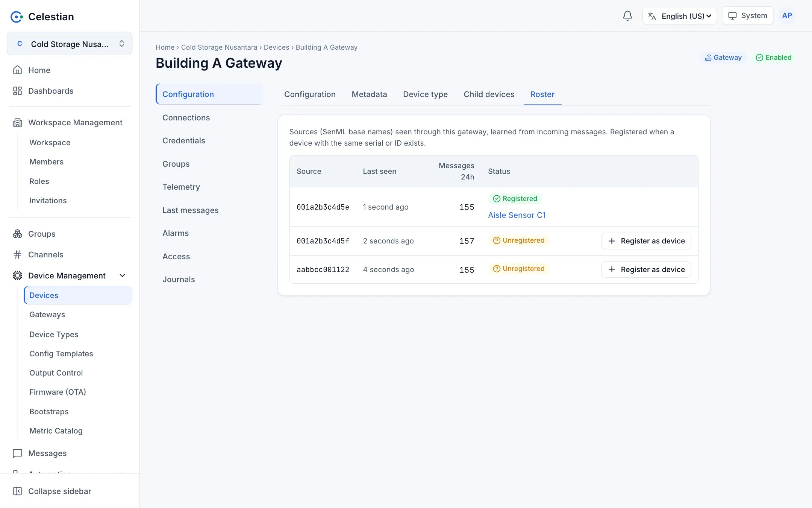This screenshot has height=508, width=812.
Task: Open Last messages in the device menu
Action: [209, 210]
